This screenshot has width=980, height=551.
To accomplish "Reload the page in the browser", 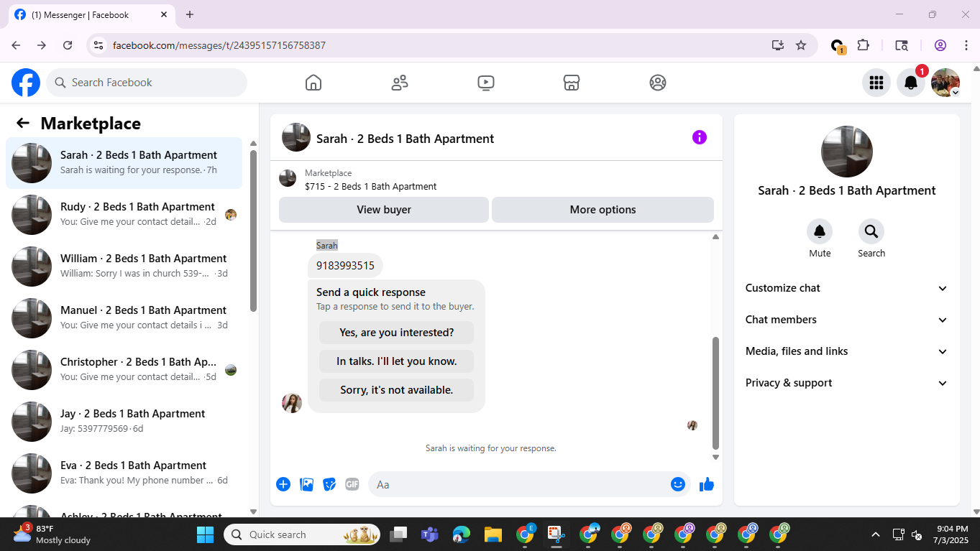I will [68, 45].
